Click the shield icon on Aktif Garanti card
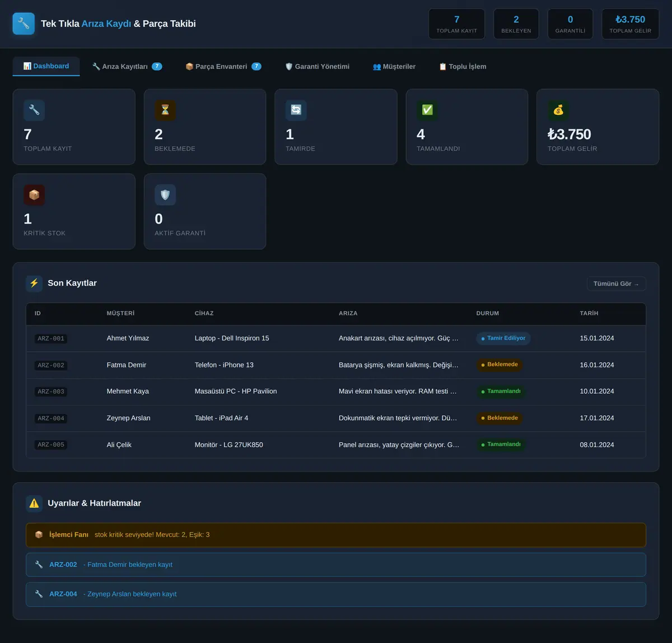The width and height of the screenshot is (672, 643). point(165,195)
